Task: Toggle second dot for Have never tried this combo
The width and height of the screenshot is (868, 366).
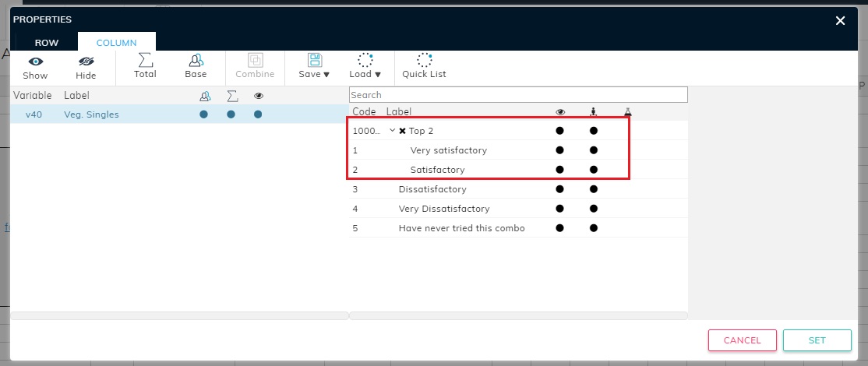Action: pyautogui.click(x=594, y=228)
